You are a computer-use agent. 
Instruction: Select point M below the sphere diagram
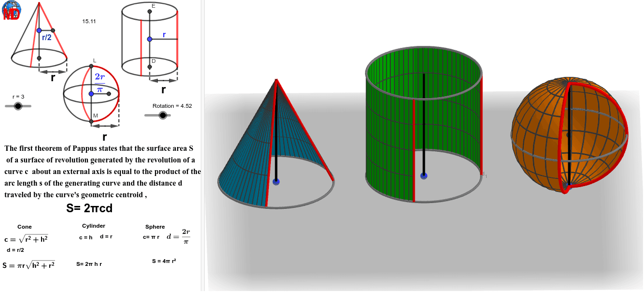click(91, 121)
